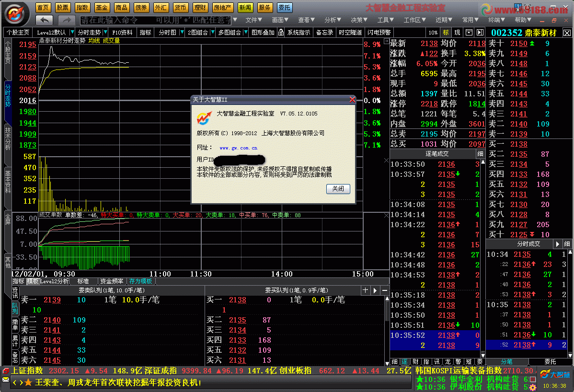
Task: Click the command input box
Action: [155, 20]
